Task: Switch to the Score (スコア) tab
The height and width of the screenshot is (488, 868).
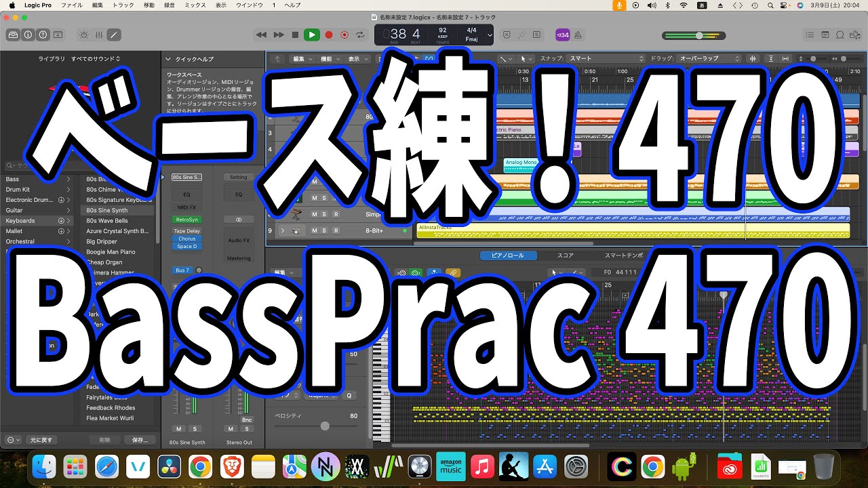Action: (565, 256)
